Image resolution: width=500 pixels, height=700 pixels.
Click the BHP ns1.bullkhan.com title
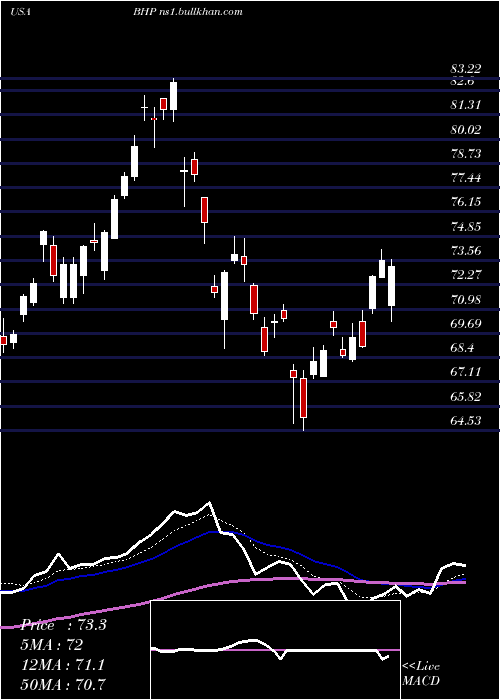point(188,12)
